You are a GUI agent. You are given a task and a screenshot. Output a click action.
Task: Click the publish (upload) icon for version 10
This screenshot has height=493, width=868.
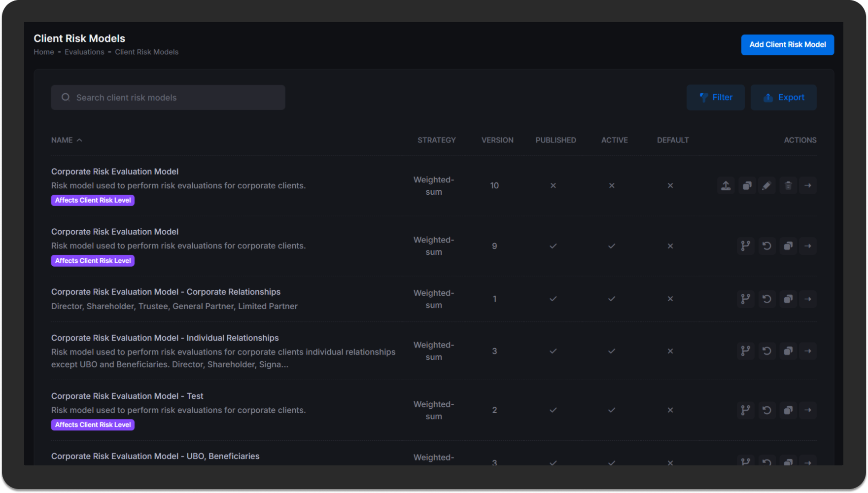tap(726, 186)
